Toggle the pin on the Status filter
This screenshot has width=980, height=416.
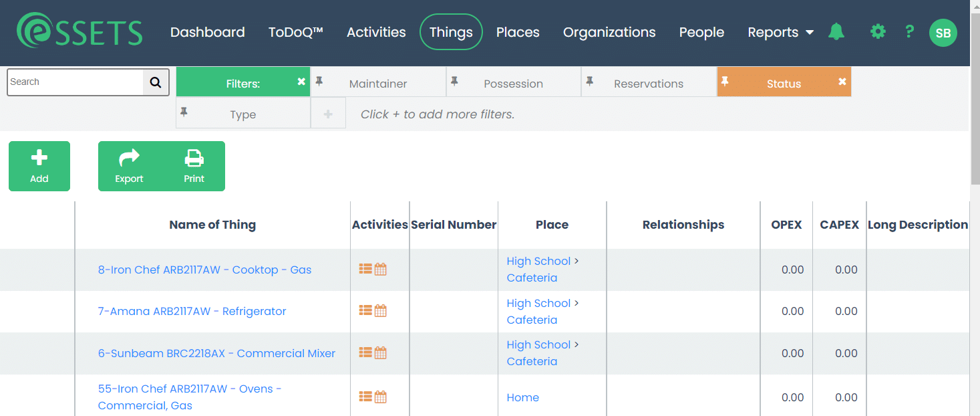(725, 81)
